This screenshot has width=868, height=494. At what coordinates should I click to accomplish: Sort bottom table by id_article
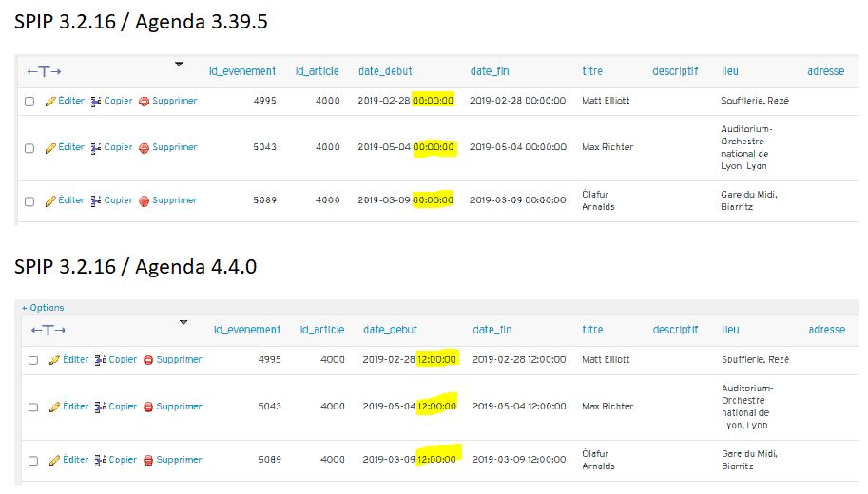click(322, 330)
